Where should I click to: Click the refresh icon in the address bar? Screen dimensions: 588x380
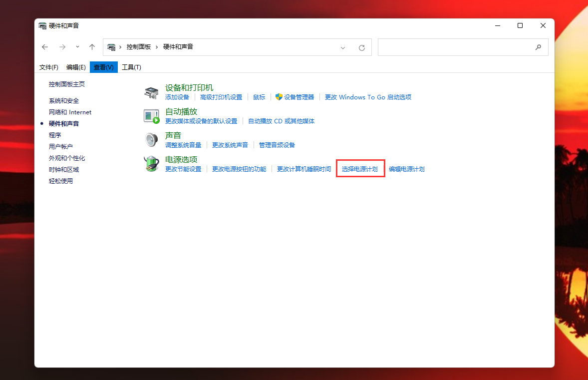362,47
